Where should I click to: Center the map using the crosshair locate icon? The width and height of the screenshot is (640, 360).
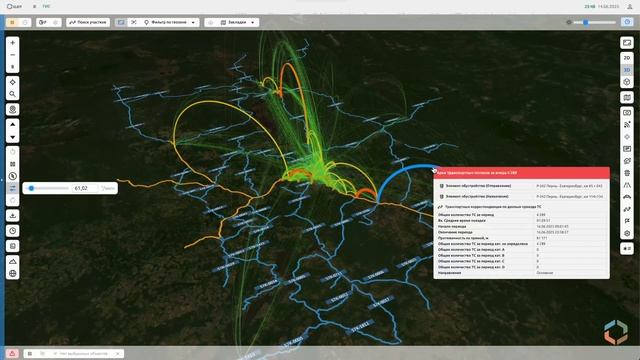pos(13,82)
